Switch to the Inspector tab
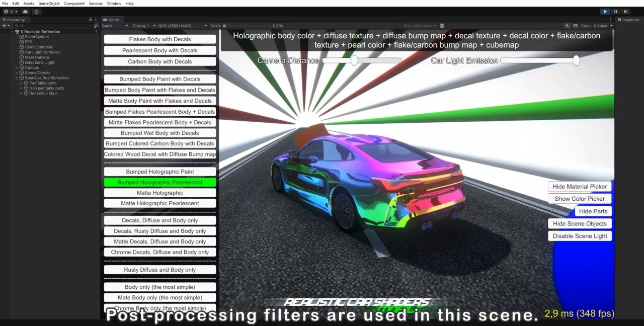This screenshot has width=644, height=326. tap(628, 20)
